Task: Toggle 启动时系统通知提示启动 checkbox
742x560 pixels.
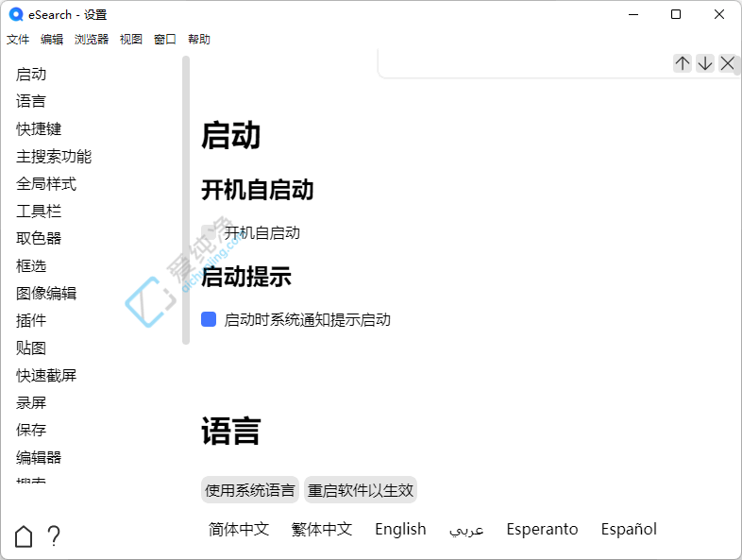Action: [x=209, y=319]
